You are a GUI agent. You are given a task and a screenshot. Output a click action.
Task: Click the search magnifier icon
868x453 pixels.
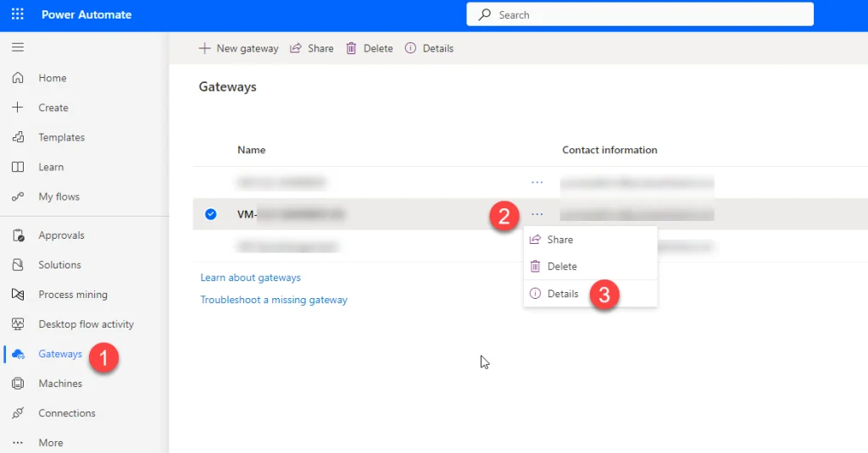tap(485, 14)
